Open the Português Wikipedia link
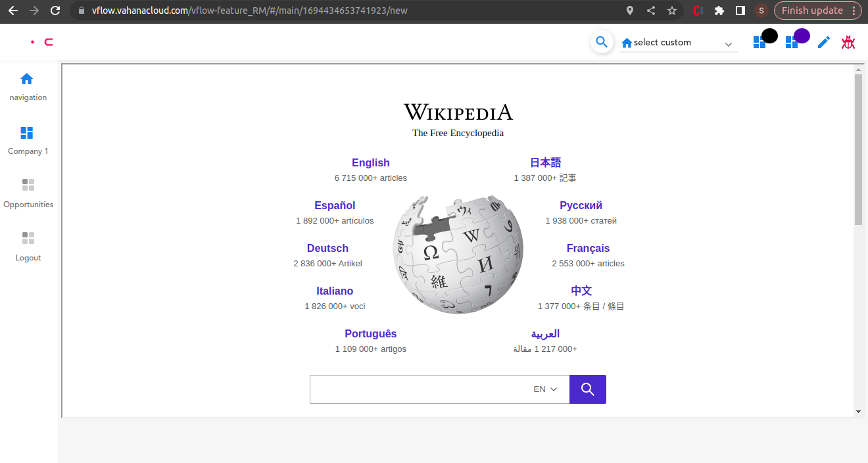Screen dimensions: 868x463 [x=371, y=334]
